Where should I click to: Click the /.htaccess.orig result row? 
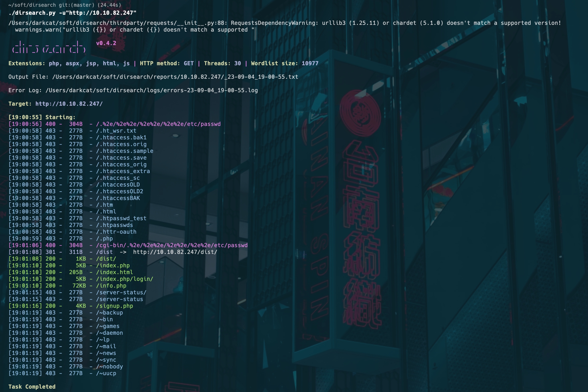click(78, 144)
